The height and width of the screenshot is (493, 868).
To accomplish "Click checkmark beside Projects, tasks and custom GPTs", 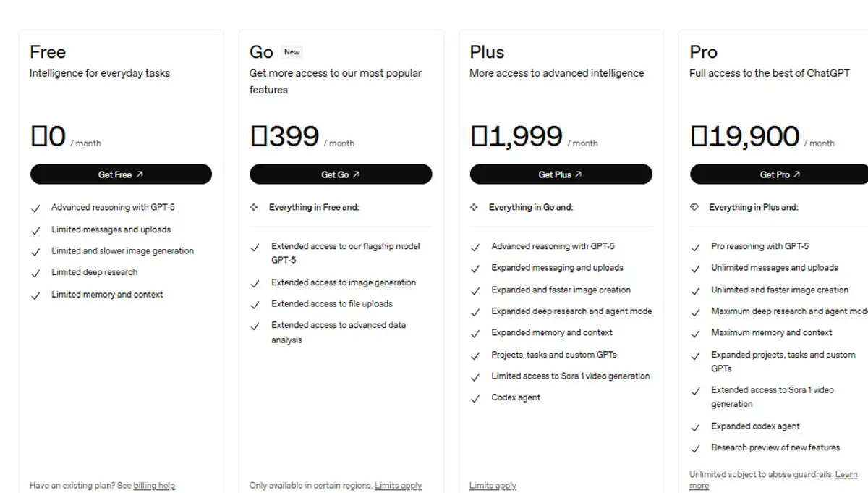I will pos(475,356).
